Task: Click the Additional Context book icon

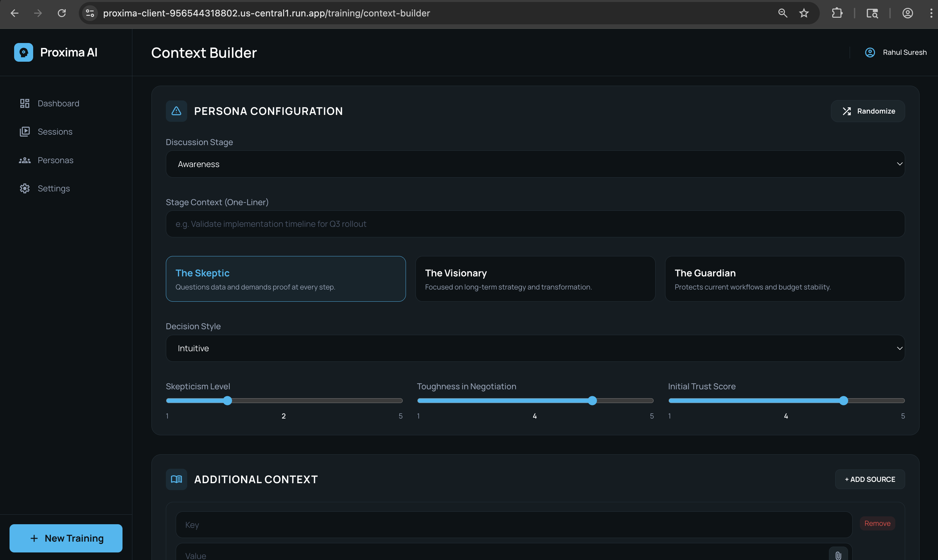Action: pos(176,479)
